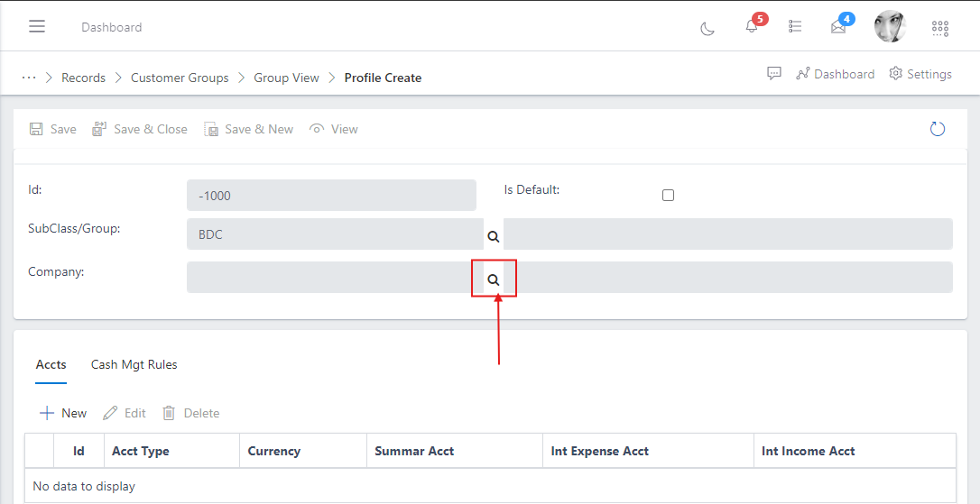The image size is (980, 504).
Task: Go to Group View breadcrumb
Action: coord(286,78)
